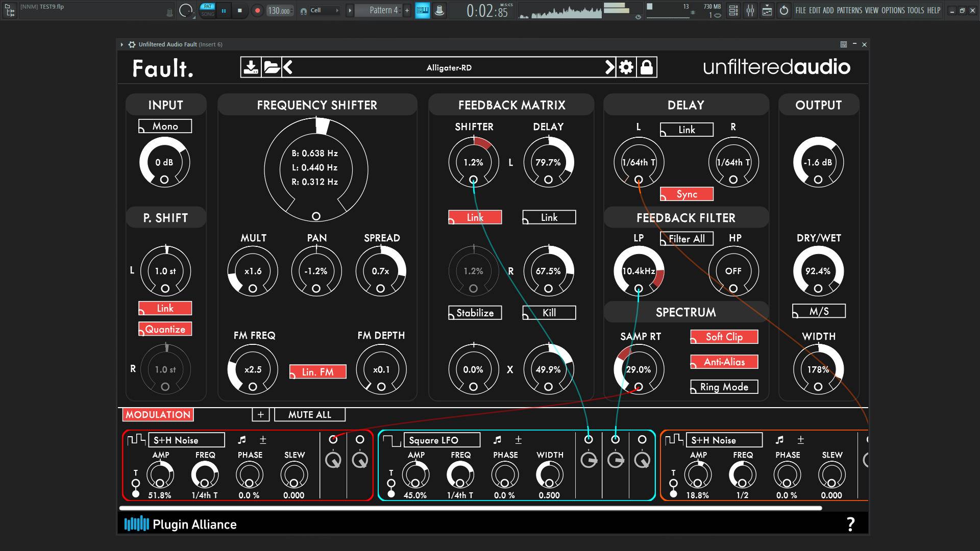Open the first S+H Noise type dropdown
The width and height of the screenshot is (980, 551).
(187, 440)
